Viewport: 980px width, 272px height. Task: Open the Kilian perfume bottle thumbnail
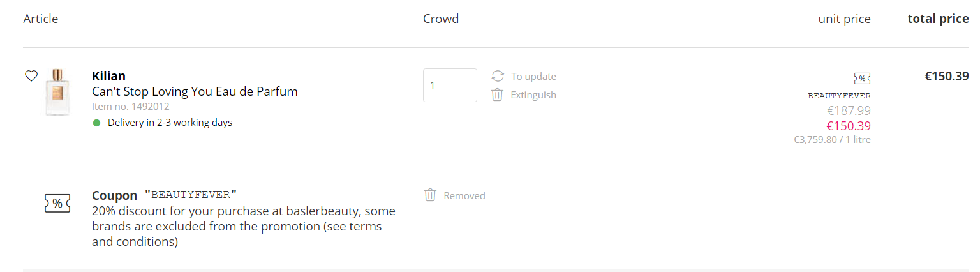point(57,92)
